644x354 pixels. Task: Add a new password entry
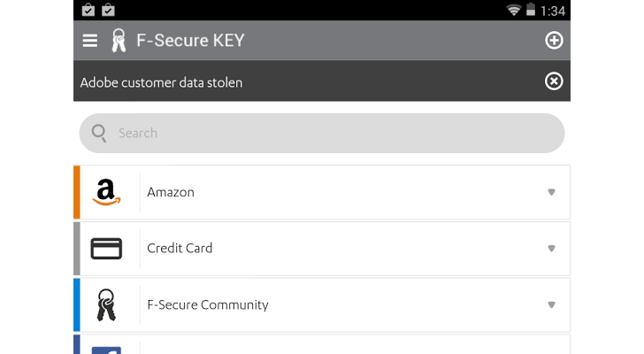coord(554,40)
